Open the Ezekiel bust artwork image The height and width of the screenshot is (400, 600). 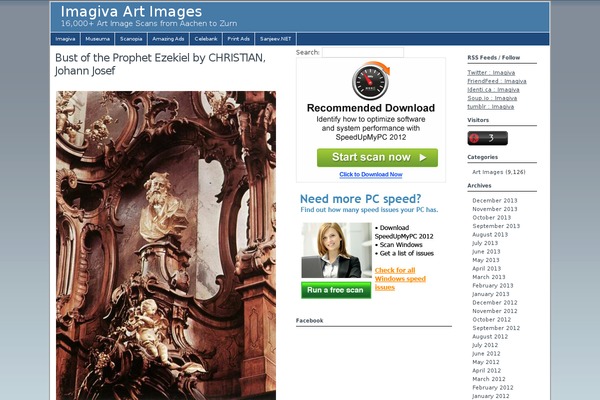pyautogui.click(x=166, y=245)
